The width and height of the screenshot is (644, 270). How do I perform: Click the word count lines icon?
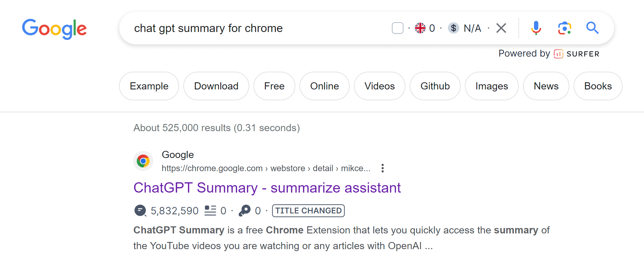[x=210, y=211]
